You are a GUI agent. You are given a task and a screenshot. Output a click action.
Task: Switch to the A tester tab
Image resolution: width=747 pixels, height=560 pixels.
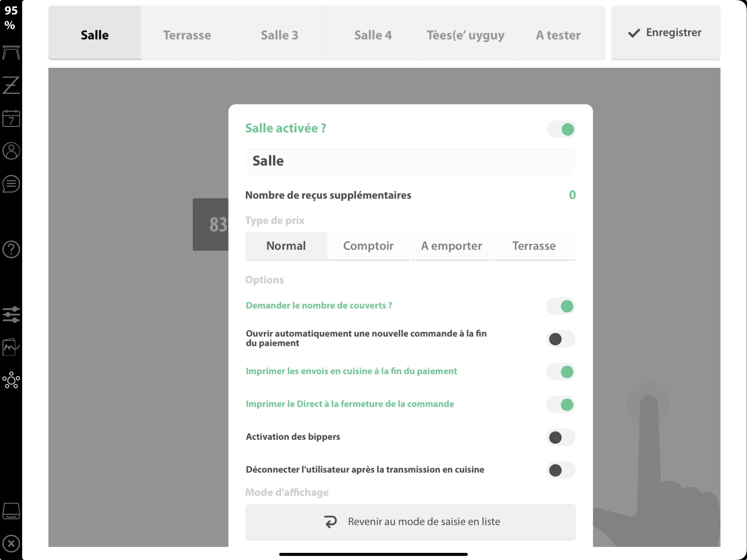click(x=559, y=33)
